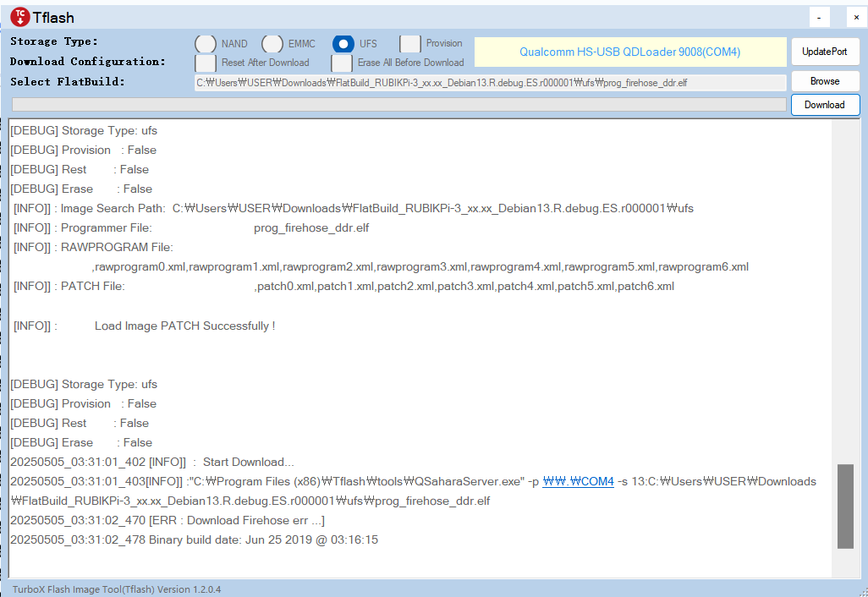
Task: Select the NAND storage type radio button
Action: pos(206,43)
